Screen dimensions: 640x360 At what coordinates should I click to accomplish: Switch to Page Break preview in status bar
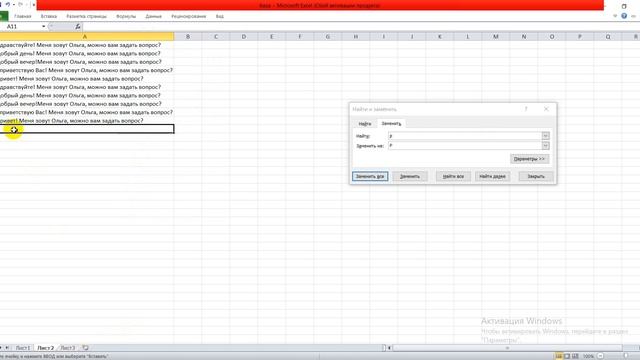click(x=575, y=356)
